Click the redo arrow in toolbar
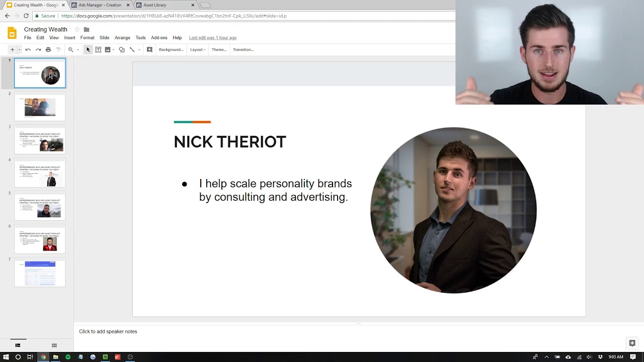Screen dimensions: 644x362 point(38,50)
